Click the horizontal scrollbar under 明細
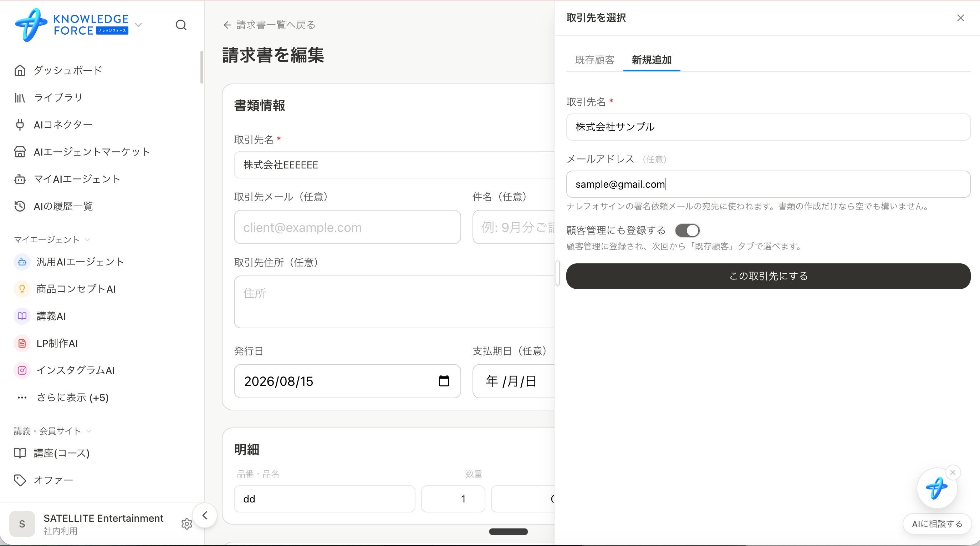The image size is (980, 546). (x=508, y=531)
